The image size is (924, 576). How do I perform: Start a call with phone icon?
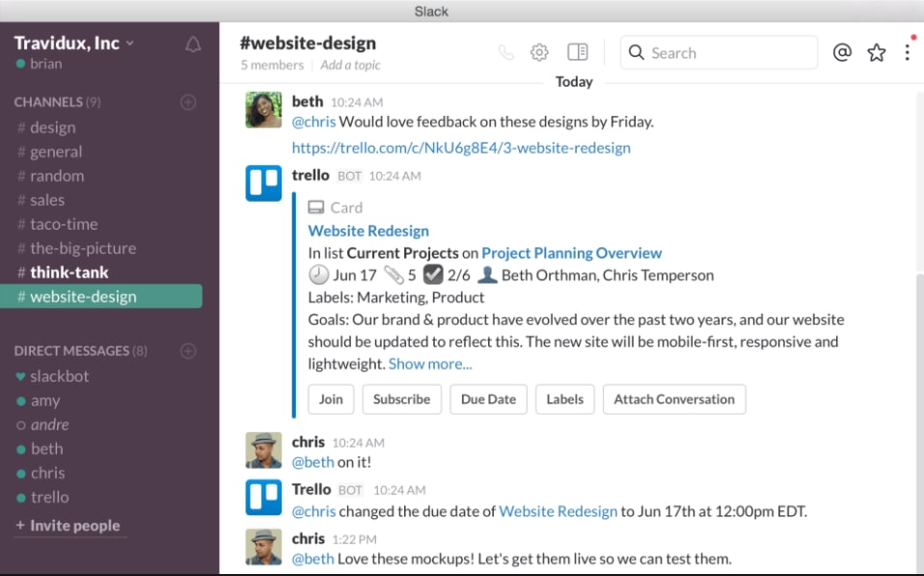(x=505, y=53)
